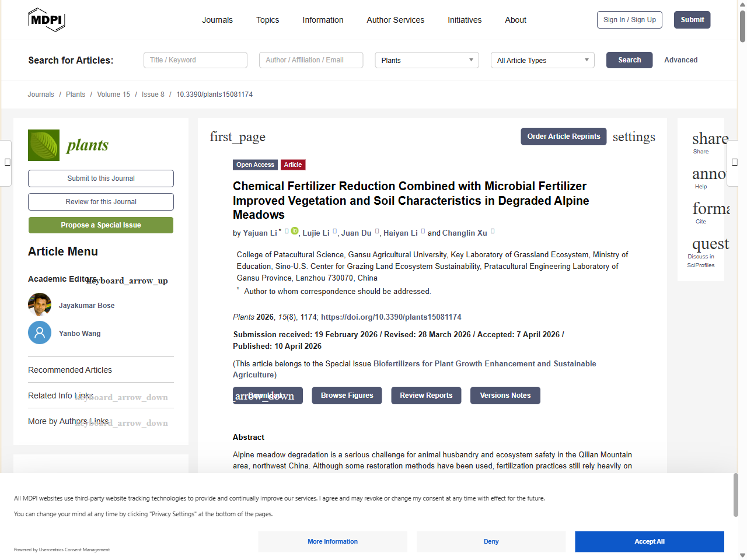Image resolution: width=747 pixels, height=560 pixels.
Task: Open the Initiatives menu
Action: (465, 20)
